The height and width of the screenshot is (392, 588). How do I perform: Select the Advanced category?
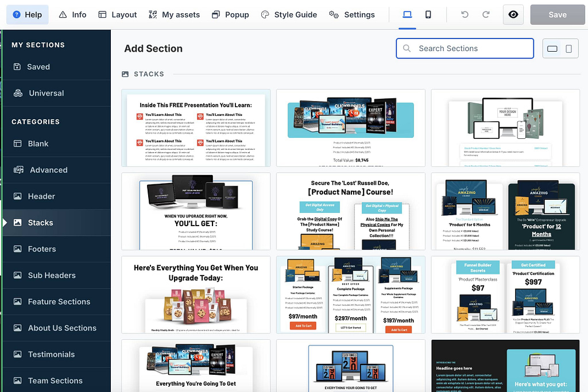click(x=57, y=170)
